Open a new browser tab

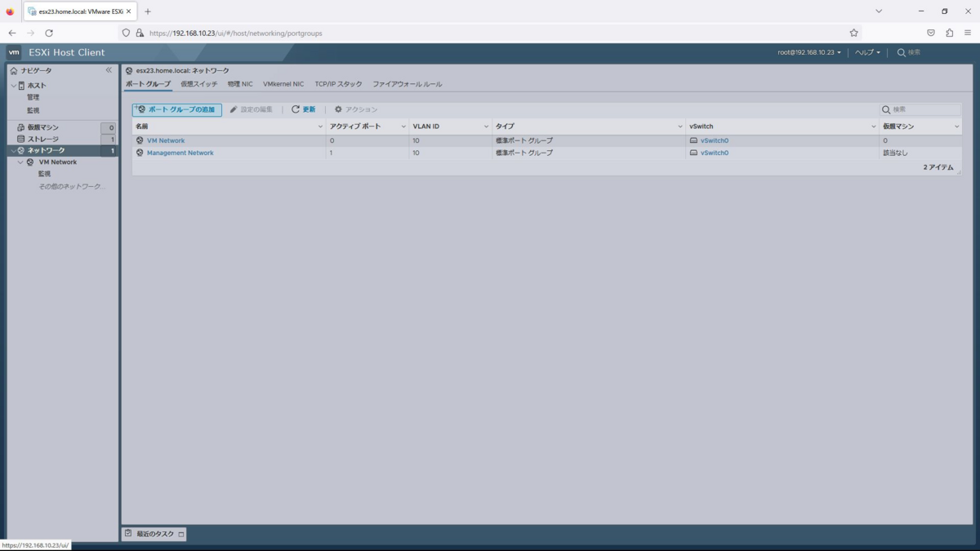(148, 11)
